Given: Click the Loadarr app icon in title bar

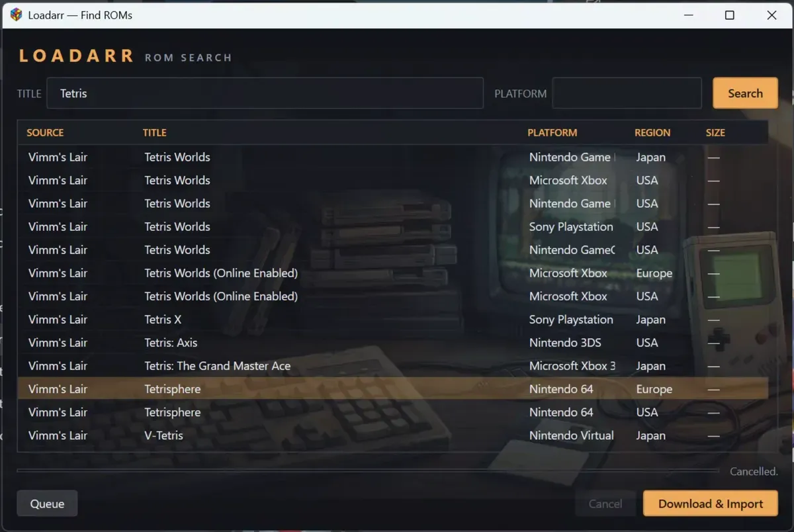Looking at the screenshot, I should click(x=17, y=15).
